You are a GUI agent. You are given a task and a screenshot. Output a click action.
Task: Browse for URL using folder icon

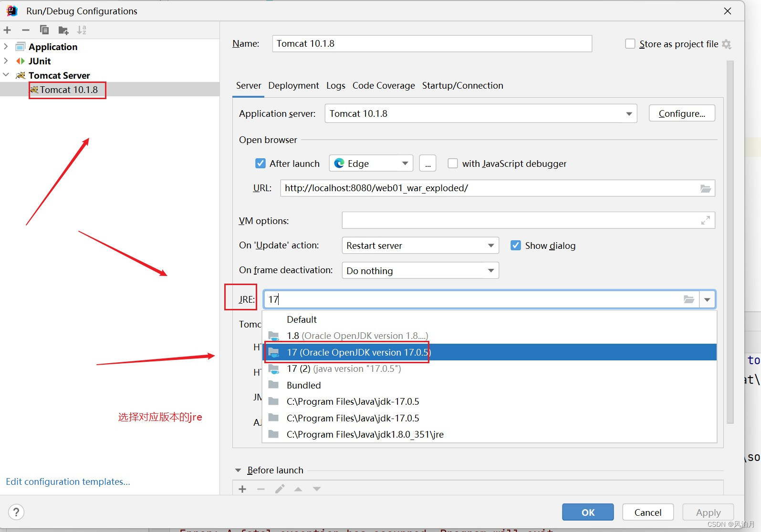[x=706, y=188]
